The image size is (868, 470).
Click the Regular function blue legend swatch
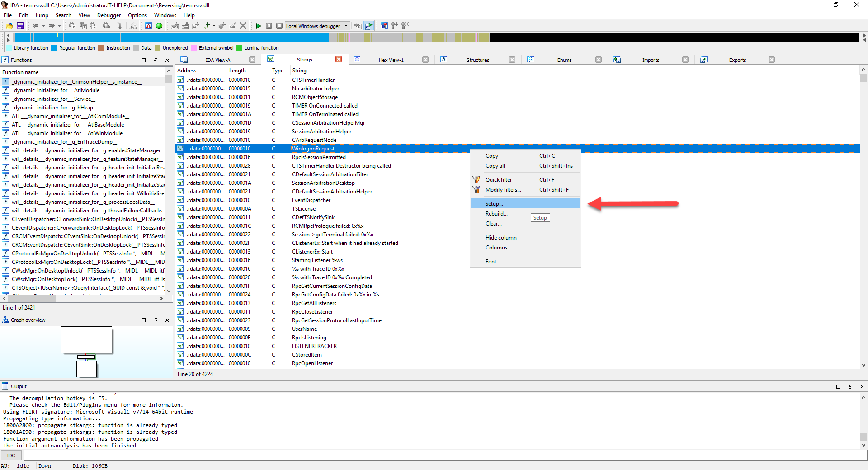[x=54, y=48]
